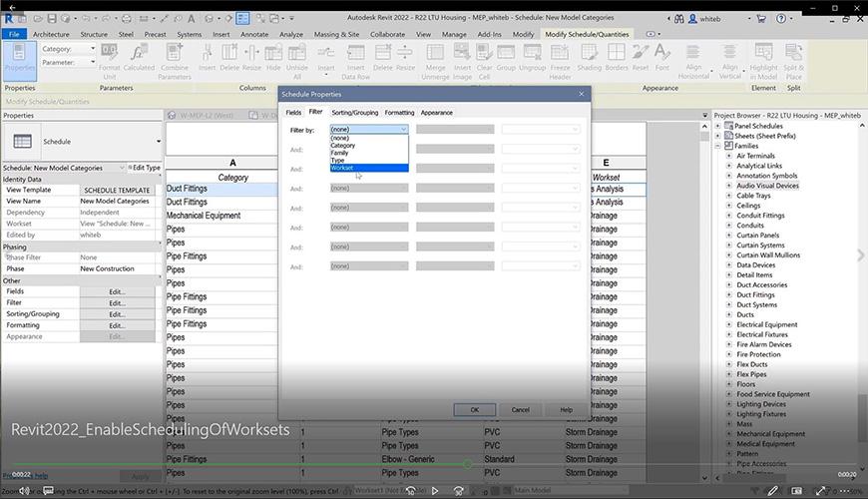Click the Calculated parameter ribbon icon
This screenshot has width=868, height=499.
pyautogui.click(x=139, y=58)
